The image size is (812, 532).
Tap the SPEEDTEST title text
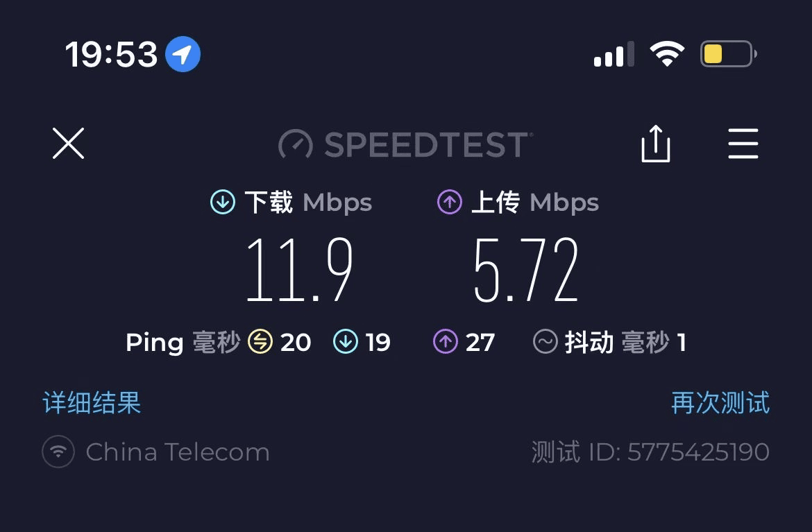[428, 144]
